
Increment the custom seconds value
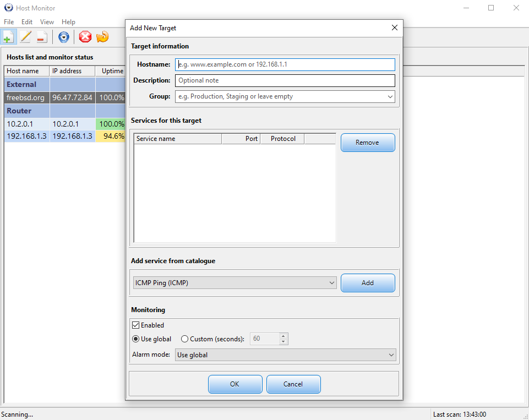coord(283,336)
